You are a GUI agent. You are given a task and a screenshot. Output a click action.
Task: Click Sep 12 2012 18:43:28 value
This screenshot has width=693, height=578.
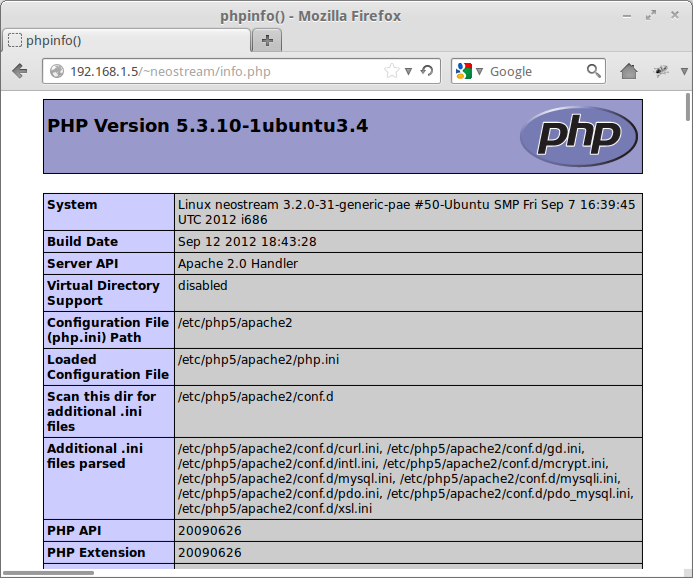coord(247,242)
